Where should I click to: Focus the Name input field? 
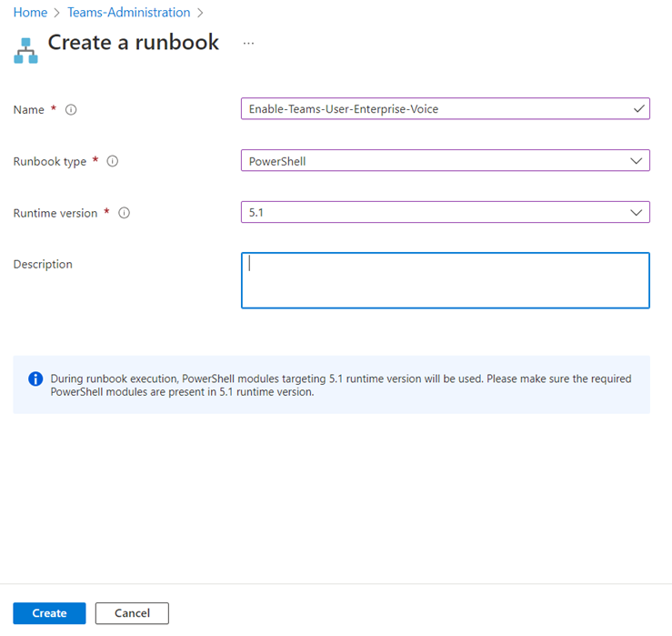pos(436,109)
